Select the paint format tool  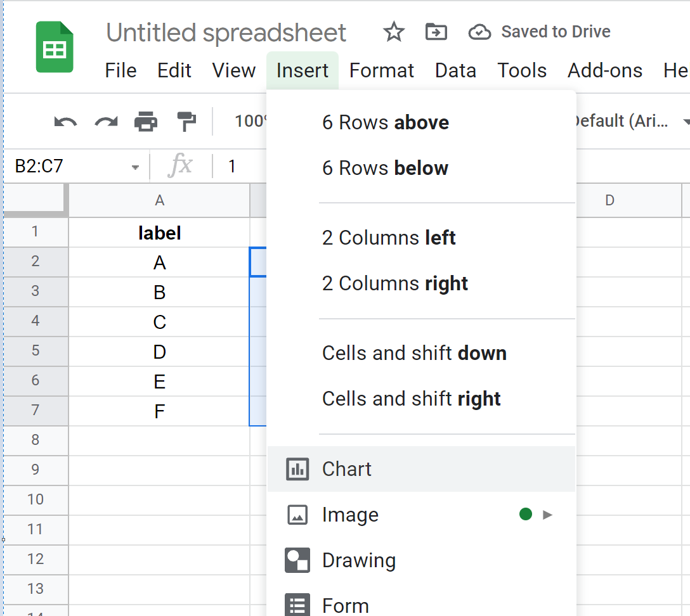186,121
